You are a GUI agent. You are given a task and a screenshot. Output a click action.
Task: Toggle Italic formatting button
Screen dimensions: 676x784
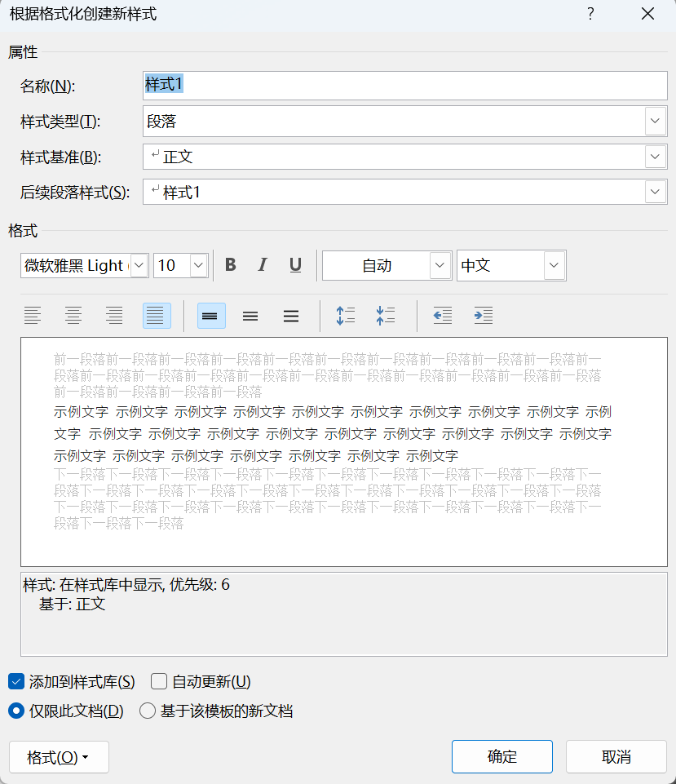(263, 265)
